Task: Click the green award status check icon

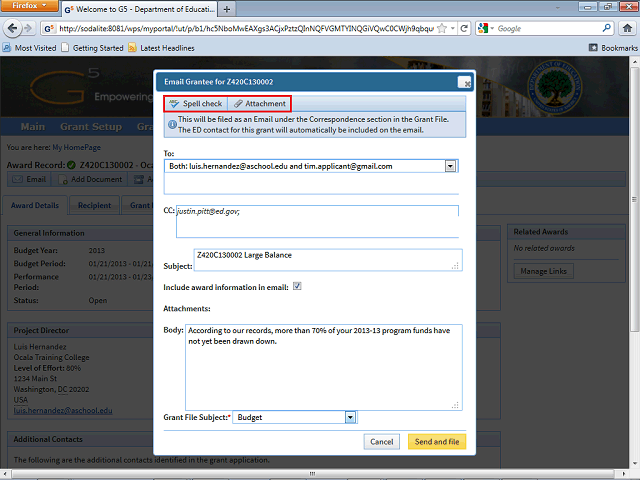Action: pos(71,165)
